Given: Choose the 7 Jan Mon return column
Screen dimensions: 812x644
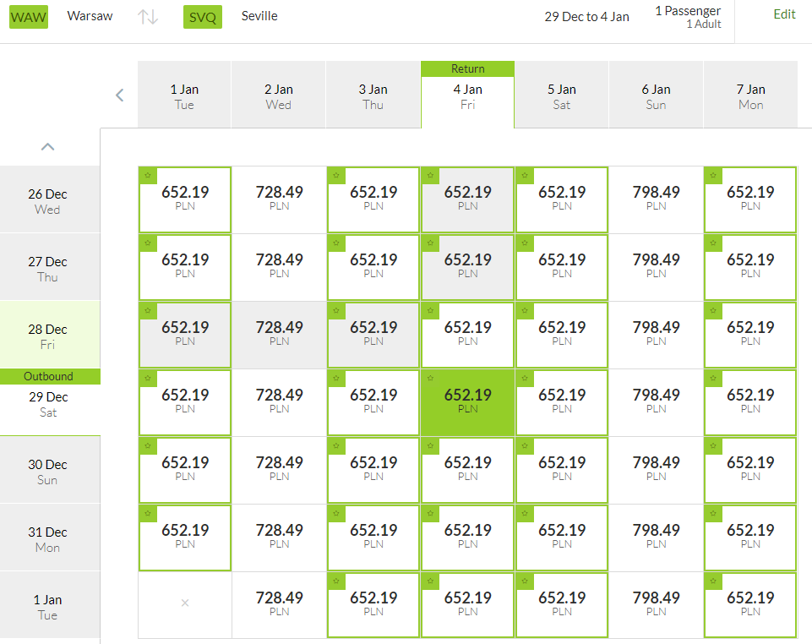Looking at the screenshot, I should pos(750,95).
